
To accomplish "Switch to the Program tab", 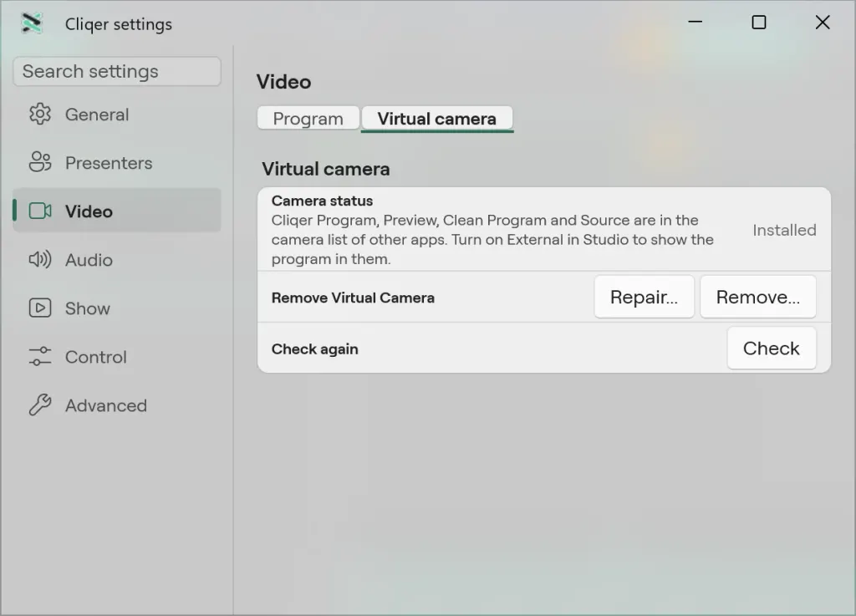I will tap(308, 119).
